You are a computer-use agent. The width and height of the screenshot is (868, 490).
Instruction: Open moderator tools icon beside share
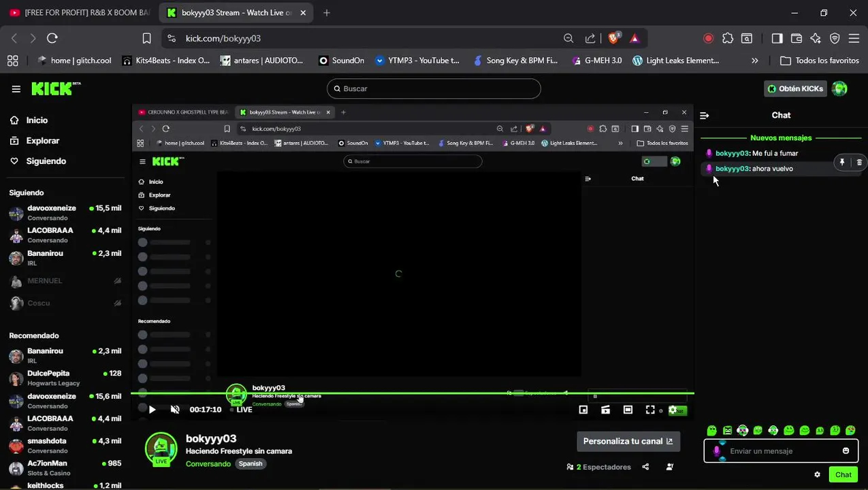pos(670,467)
